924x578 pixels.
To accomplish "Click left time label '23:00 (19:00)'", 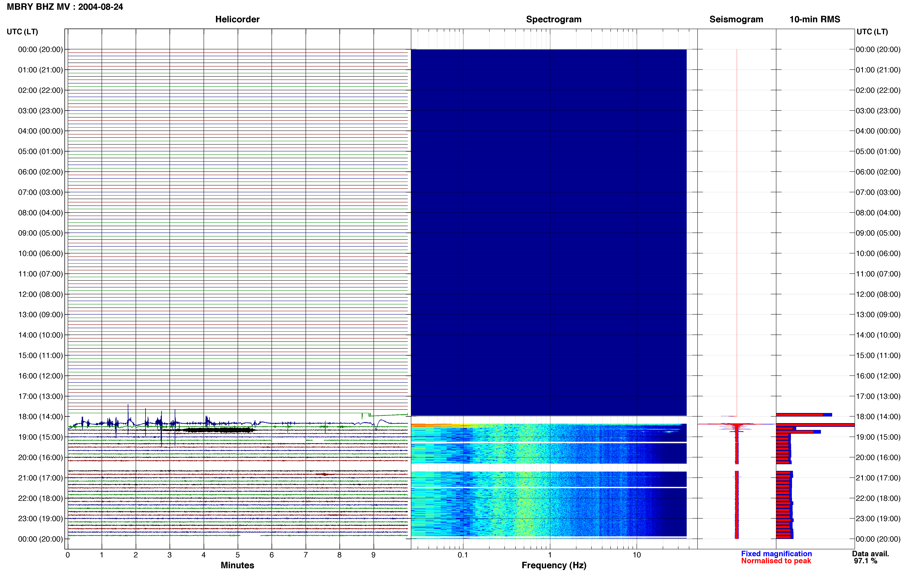I will pyautogui.click(x=41, y=519).
